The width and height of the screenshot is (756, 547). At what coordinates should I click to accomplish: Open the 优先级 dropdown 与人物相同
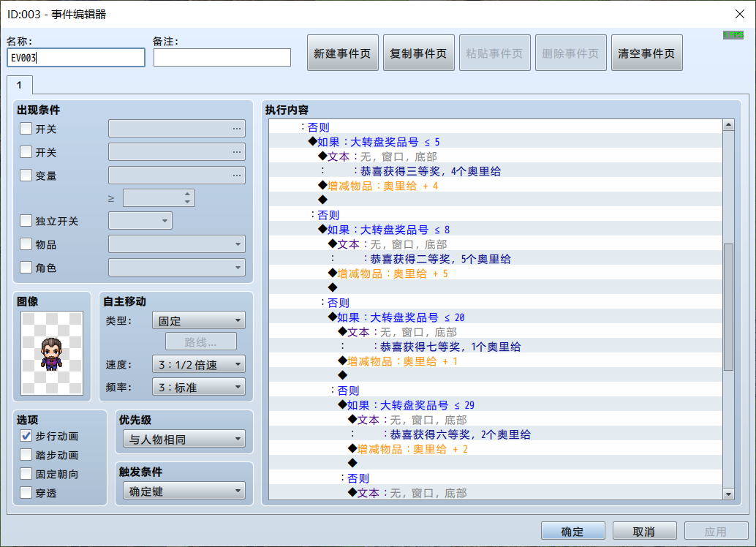click(x=184, y=439)
